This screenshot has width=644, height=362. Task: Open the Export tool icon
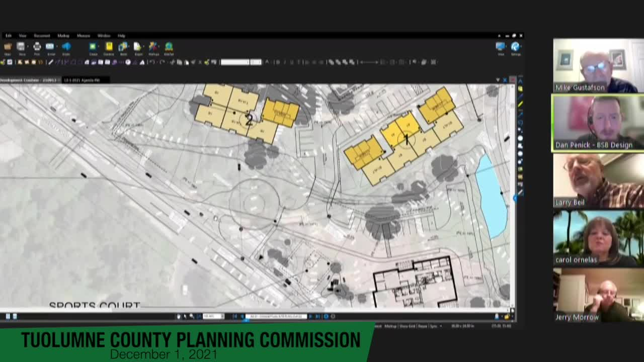pyautogui.click(x=138, y=47)
